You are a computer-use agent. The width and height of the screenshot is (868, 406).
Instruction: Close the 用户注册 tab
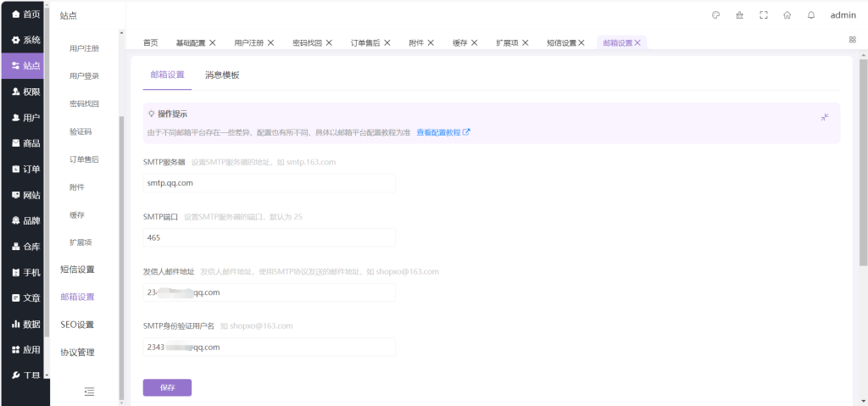point(270,42)
